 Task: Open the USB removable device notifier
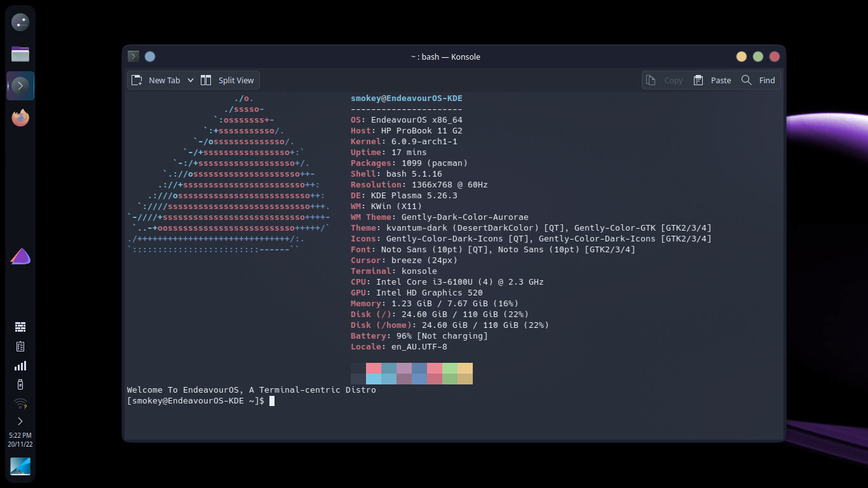[x=20, y=384]
